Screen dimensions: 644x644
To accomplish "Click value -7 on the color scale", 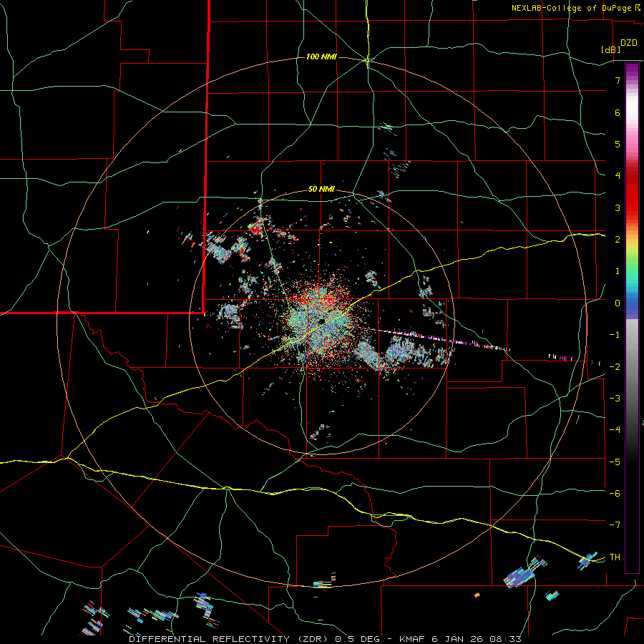I will pyautogui.click(x=615, y=525).
